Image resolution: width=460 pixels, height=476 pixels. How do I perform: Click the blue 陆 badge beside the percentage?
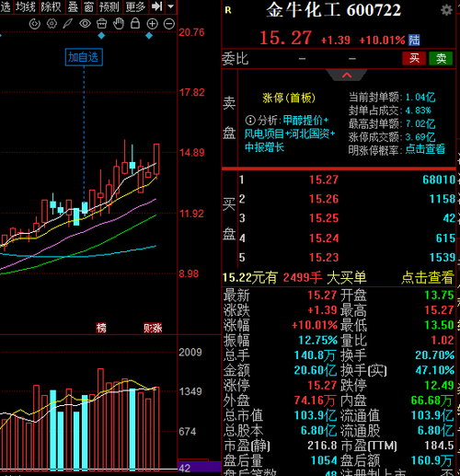(x=414, y=40)
